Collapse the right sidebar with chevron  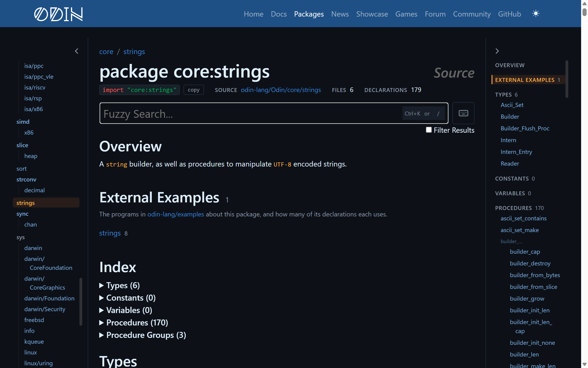(x=497, y=51)
